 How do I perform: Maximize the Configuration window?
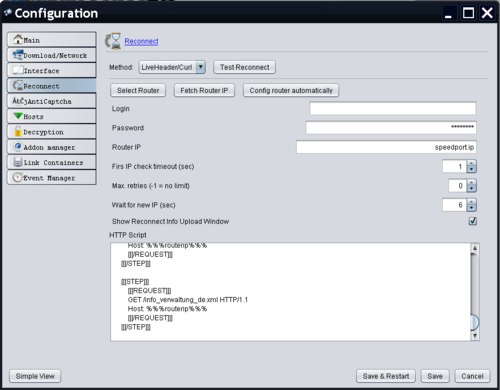[x=468, y=13]
